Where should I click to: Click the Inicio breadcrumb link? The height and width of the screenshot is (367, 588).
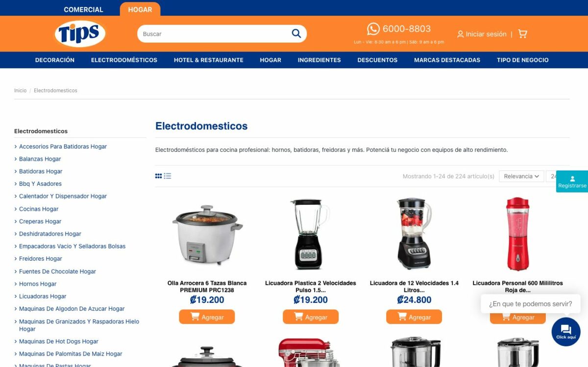(20, 91)
